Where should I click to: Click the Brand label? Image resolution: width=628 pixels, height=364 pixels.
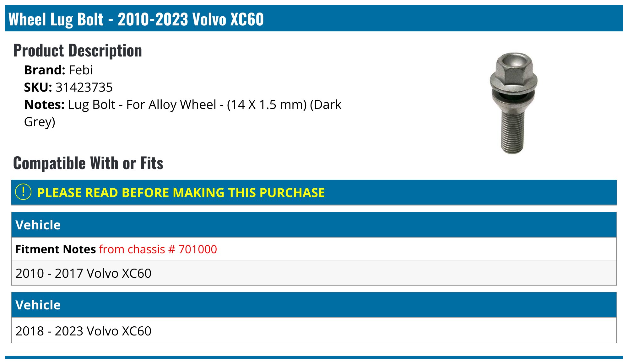45,70
